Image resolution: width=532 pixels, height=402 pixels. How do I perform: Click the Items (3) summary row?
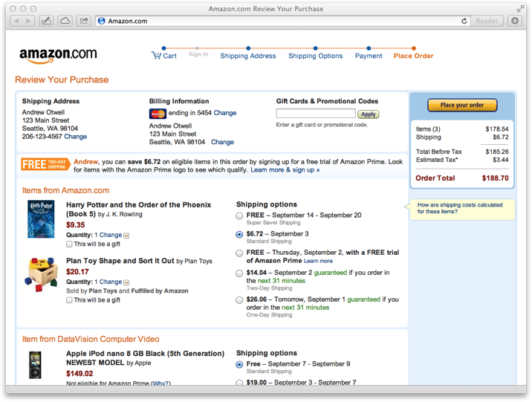(462, 129)
